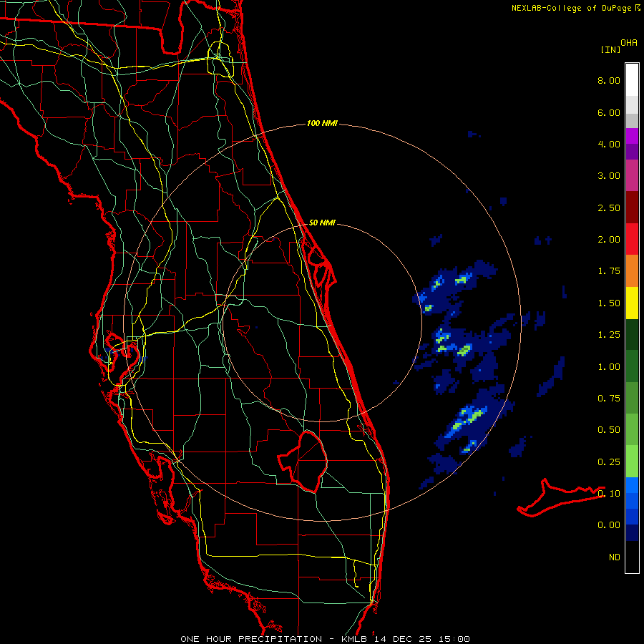Screen dimensions: 644x644
Task: Select the navy swatch below 0.00
Action: [632, 533]
